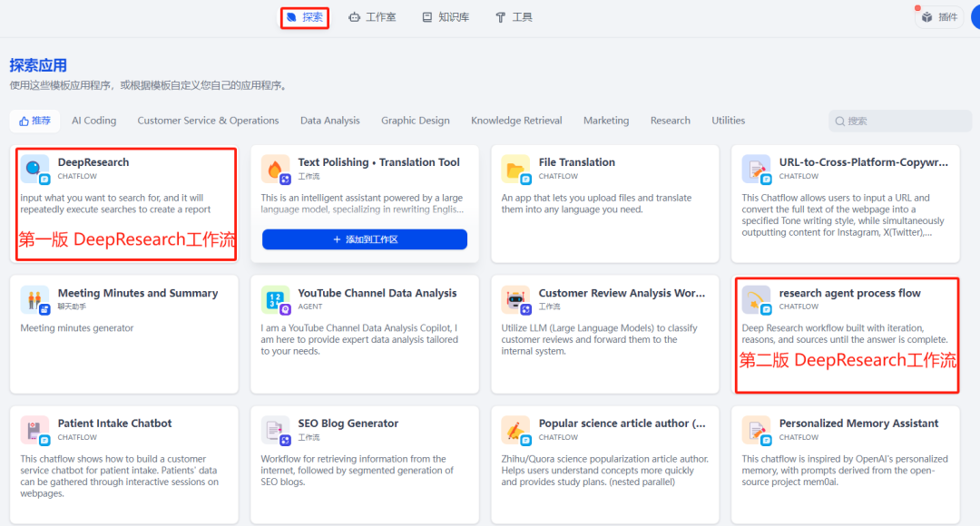
Task: Click the DeepResearch app icon
Action: tap(34, 169)
